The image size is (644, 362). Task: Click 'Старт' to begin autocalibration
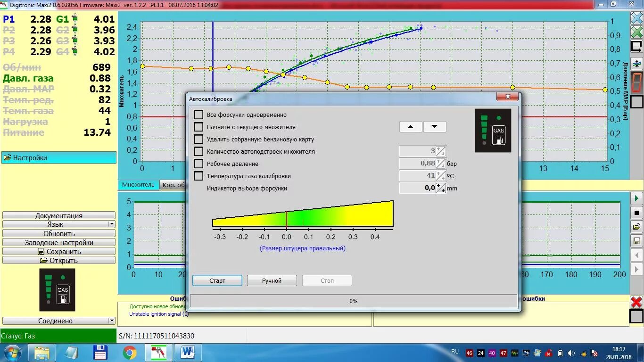click(217, 280)
